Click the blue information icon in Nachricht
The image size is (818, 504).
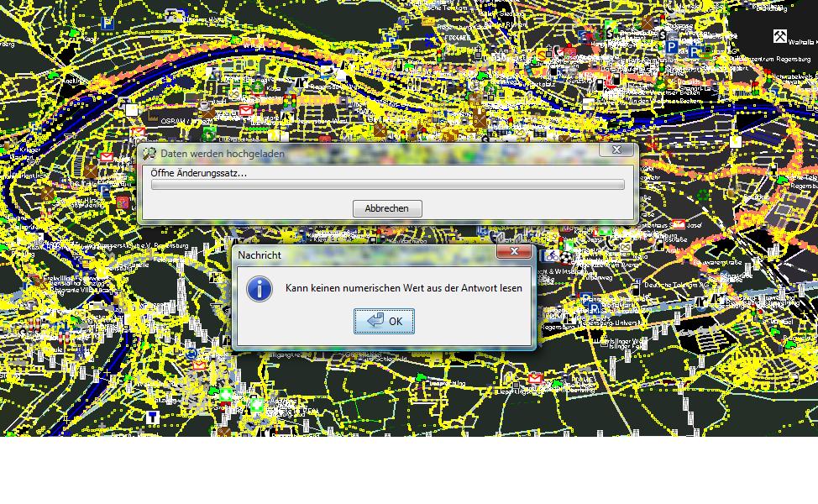click(259, 288)
